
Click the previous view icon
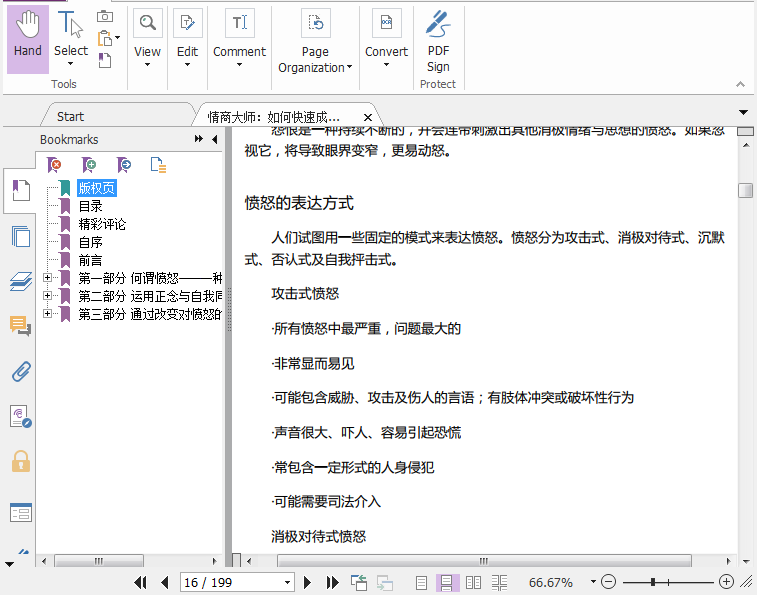pyautogui.click(x=359, y=582)
